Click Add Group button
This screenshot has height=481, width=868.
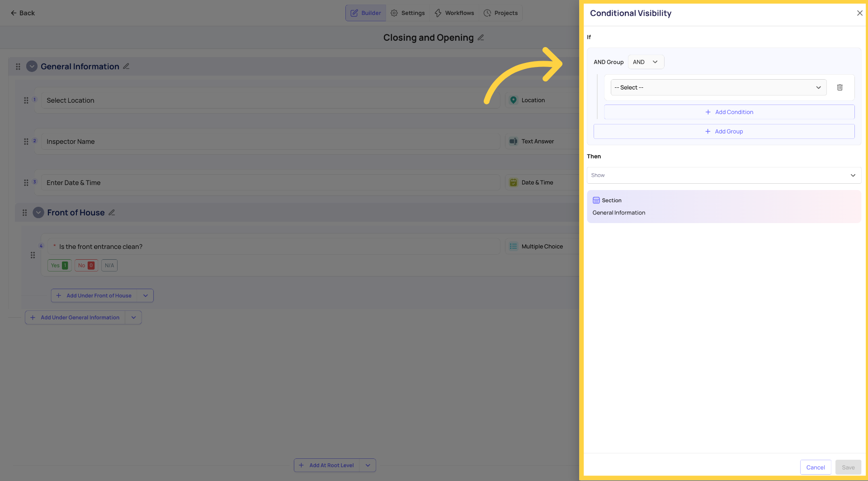[x=724, y=132]
